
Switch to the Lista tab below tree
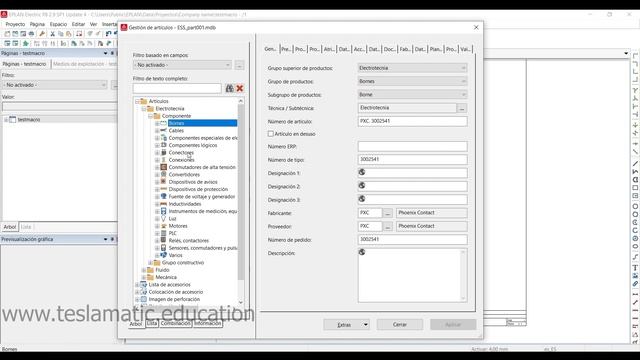coord(152,323)
